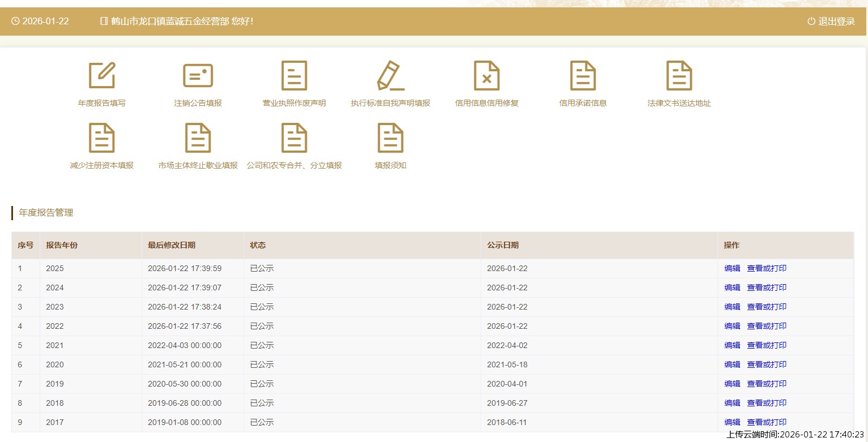Open the 减少注册资本填报 icon

pyautogui.click(x=102, y=138)
